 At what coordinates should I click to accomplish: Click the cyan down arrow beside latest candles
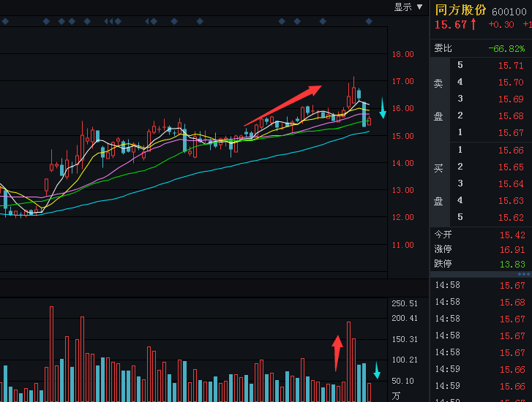[382, 107]
